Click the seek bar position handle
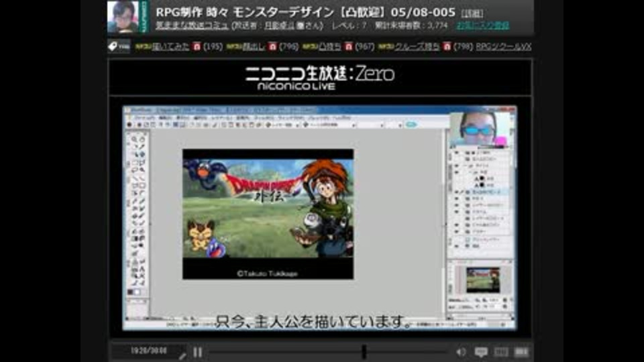 tap(364, 352)
